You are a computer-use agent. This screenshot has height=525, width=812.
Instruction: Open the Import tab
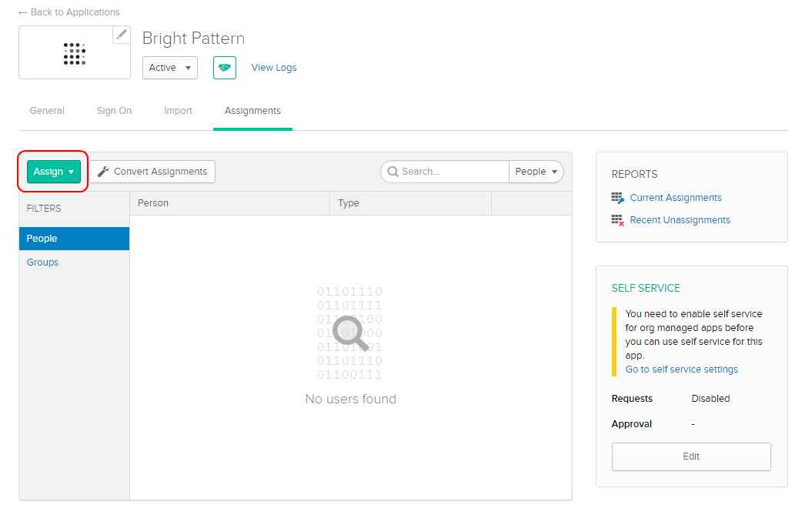tap(178, 111)
